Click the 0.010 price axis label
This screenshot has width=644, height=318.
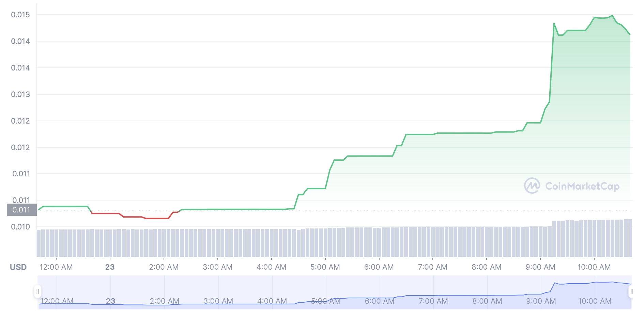point(20,227)
